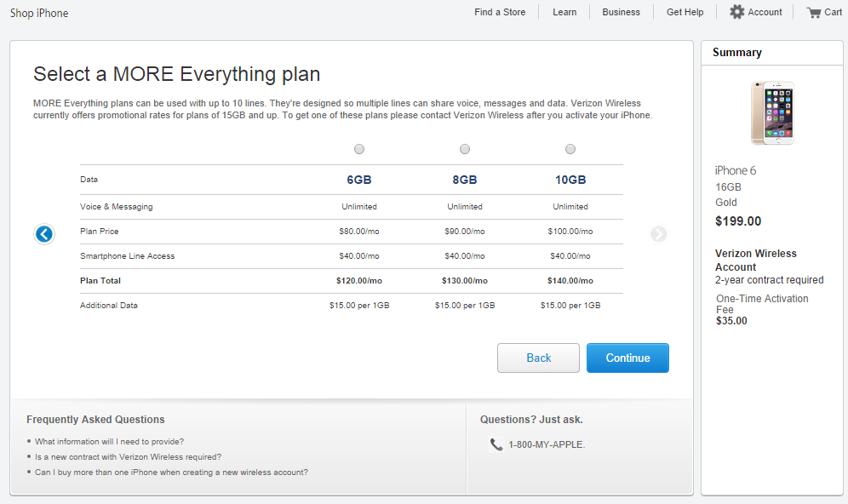
Task: Click the iPhone 6 name in Summary
Action: 735,170
